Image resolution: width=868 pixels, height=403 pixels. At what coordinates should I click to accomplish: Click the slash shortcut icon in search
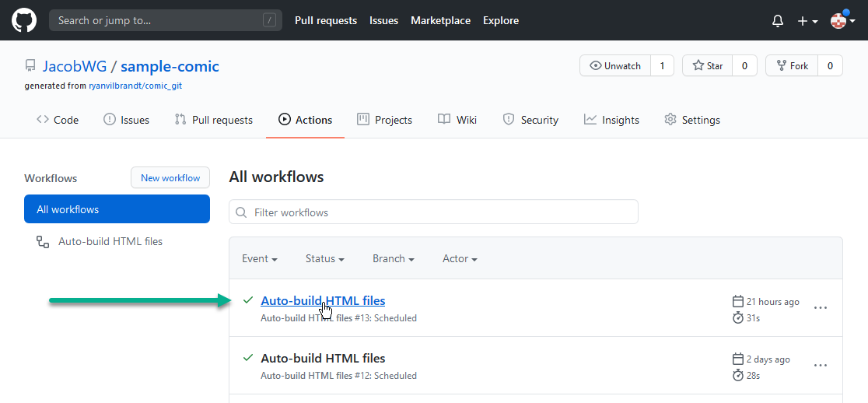pyautogui.click(x=269, y=20)
